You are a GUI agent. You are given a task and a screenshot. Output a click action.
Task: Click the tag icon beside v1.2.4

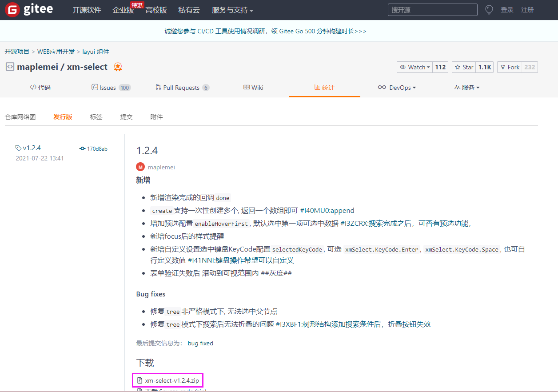tap(19, 148)
